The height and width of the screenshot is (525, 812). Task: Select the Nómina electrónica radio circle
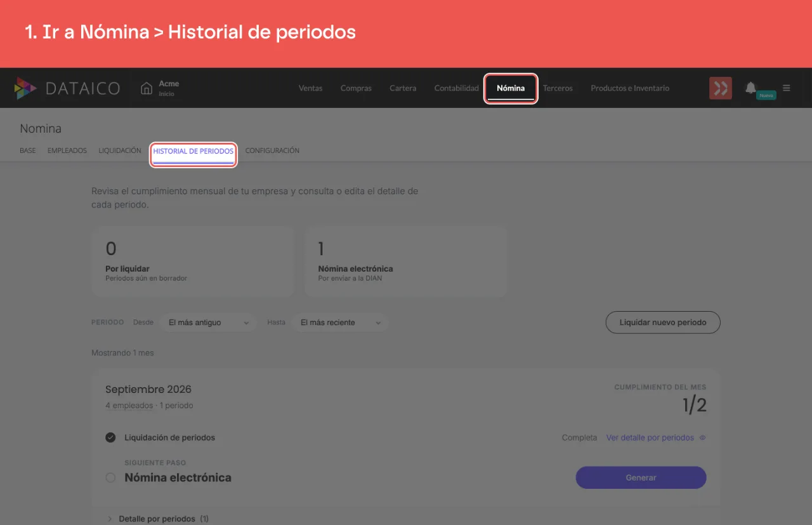(x=110, y=477)
